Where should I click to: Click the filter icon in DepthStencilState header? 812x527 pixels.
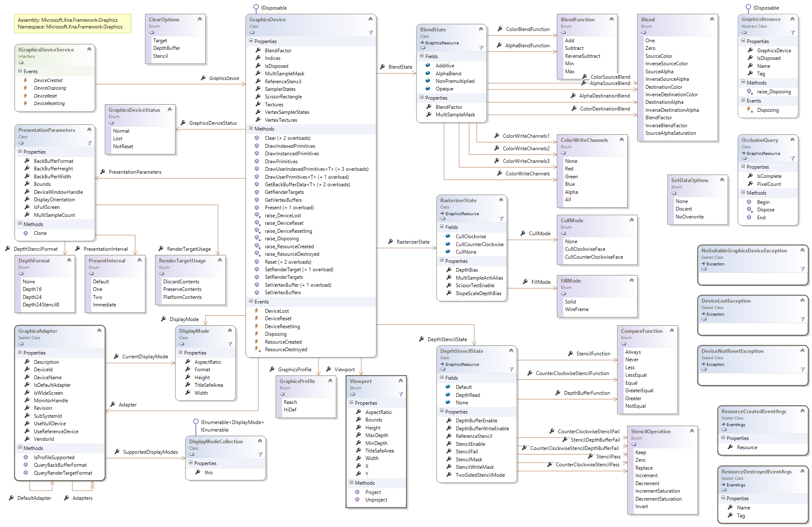click(511, 369)
